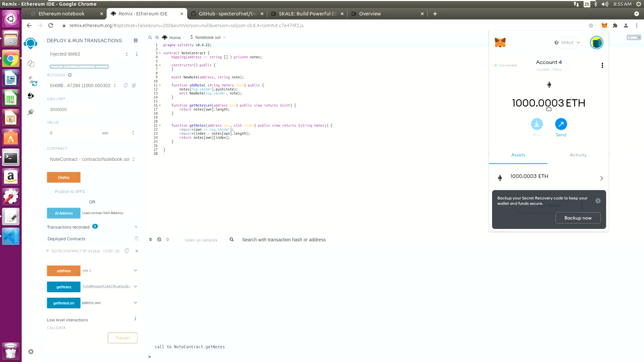Viewport: 644px width, 362px height.
Task: Switch to MetaMask Assets tab
Action: [x=518, y=155]
